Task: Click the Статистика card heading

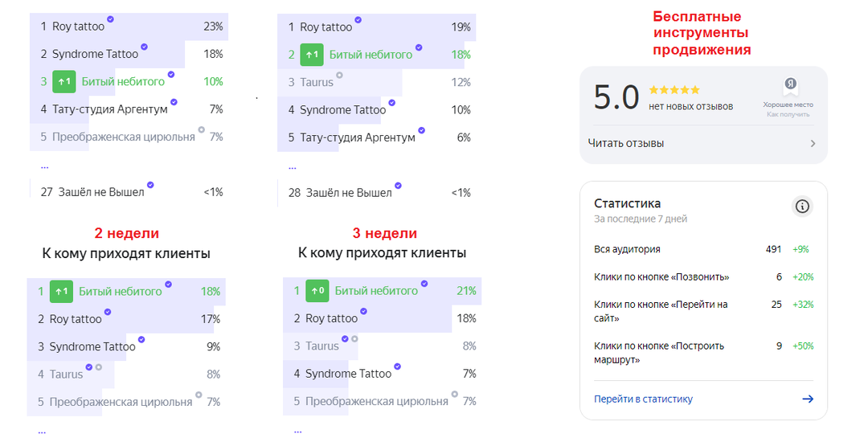Action: point(627,203)
